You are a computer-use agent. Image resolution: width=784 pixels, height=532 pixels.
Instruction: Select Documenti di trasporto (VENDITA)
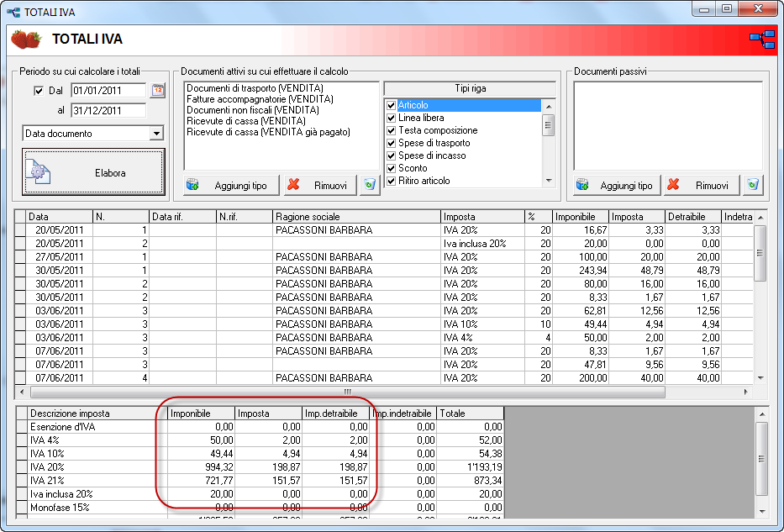(255, 88)
